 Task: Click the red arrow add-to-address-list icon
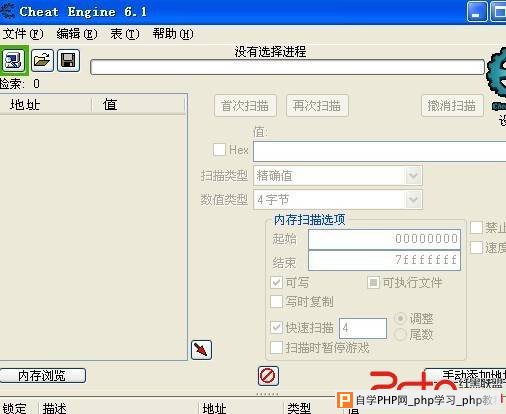[201, 350]
